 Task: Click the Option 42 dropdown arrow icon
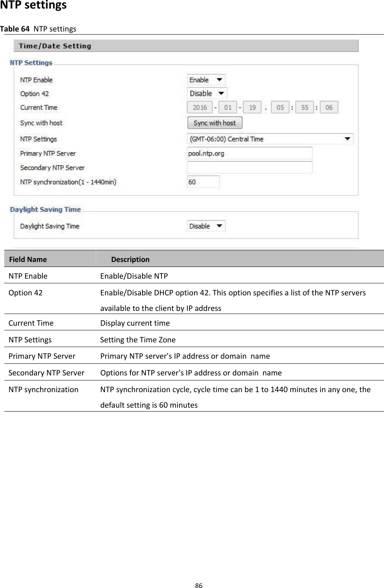tap(221, 93)
